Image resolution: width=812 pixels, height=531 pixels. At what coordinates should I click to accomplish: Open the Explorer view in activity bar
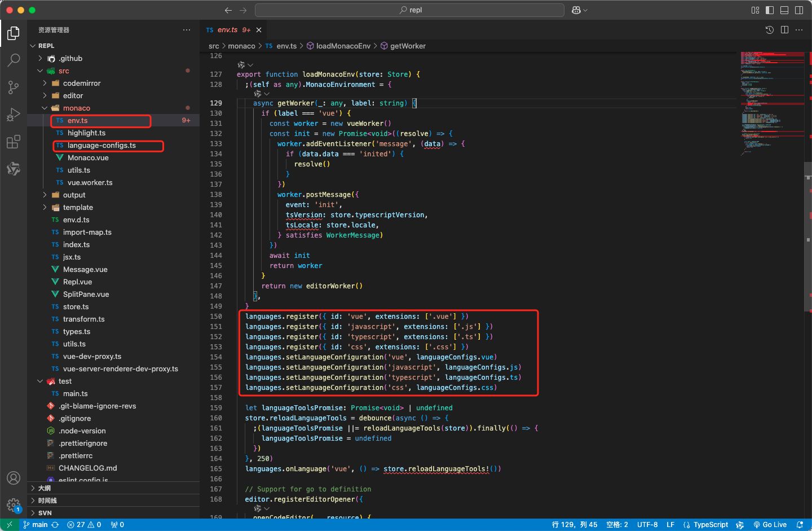pyautogui.click(x=14, y=34)
